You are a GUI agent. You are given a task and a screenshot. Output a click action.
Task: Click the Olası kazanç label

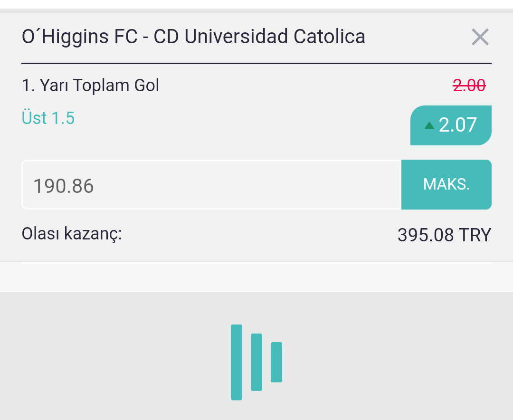pyautogui.click(x=72, y=234)
